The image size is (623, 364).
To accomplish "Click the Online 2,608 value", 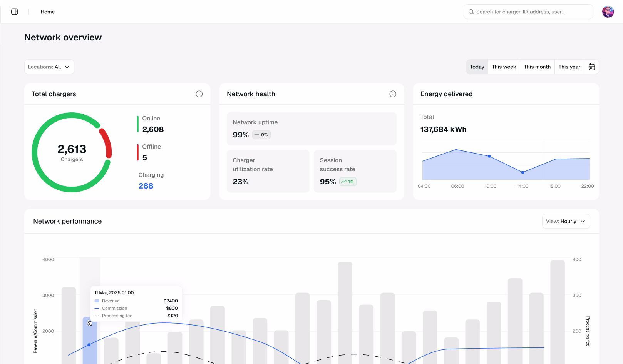I will [x=153, y=129].
